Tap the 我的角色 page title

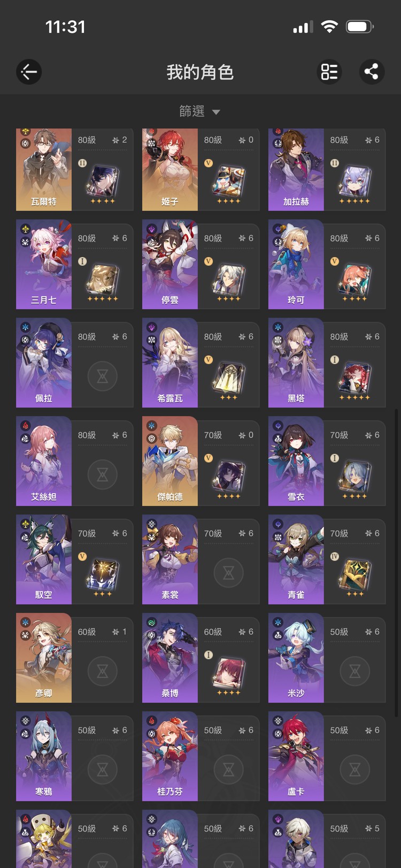[200, 72]
